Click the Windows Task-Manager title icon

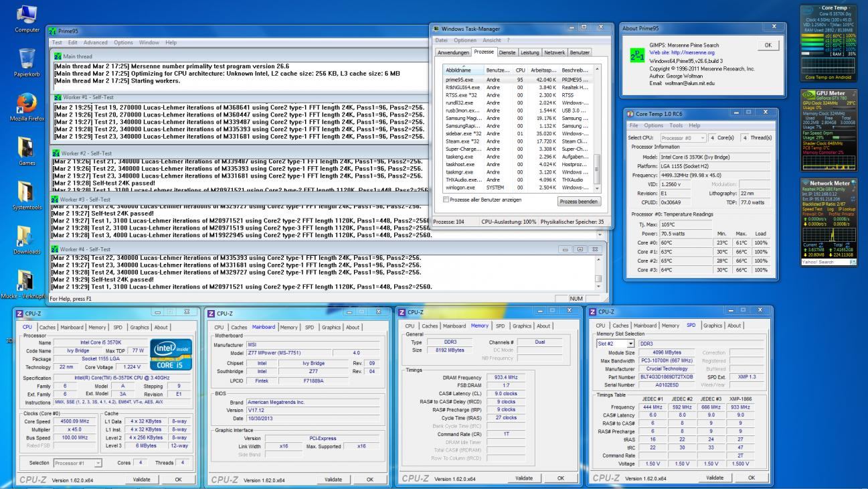click(x=436, y=29)
